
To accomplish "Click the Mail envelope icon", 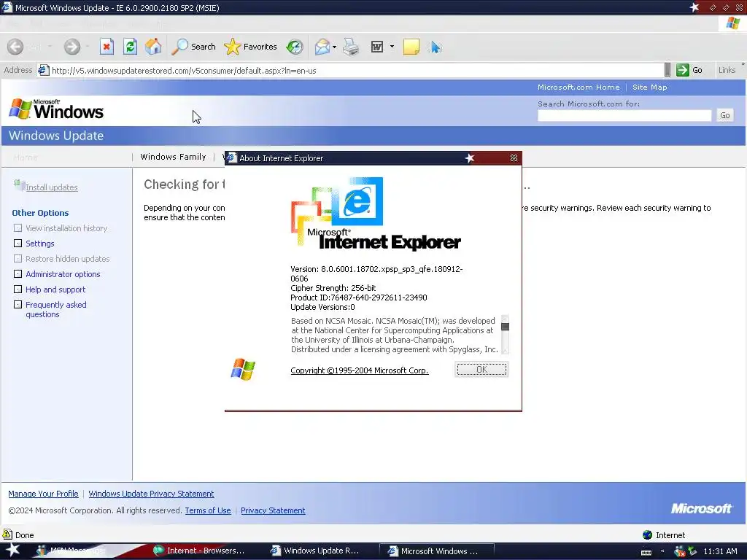I will (322, 47).
